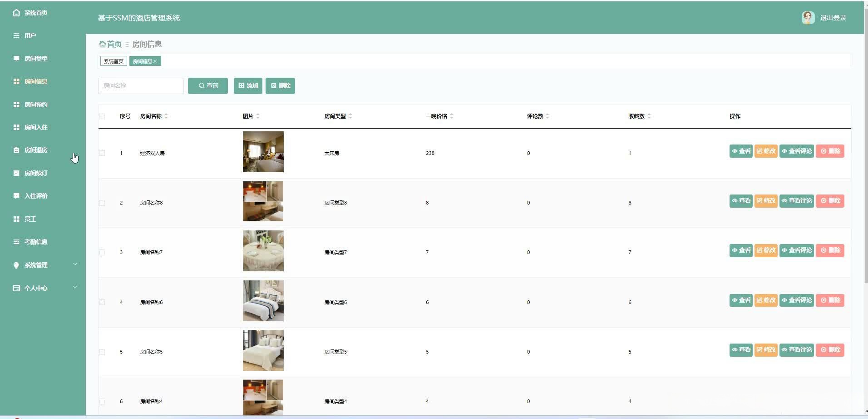Open 查看评论 for 经济双人房
The width and height of the screenshot is (868, 419).
[797, 151]
